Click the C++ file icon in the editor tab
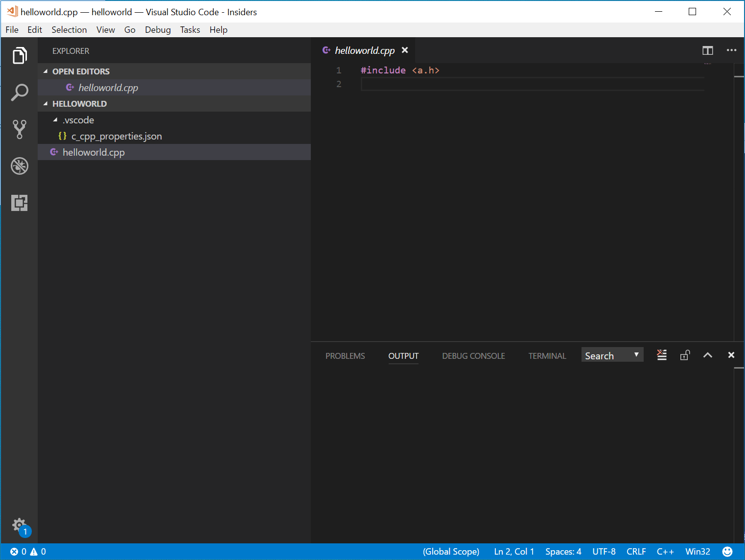 (326, 50)
